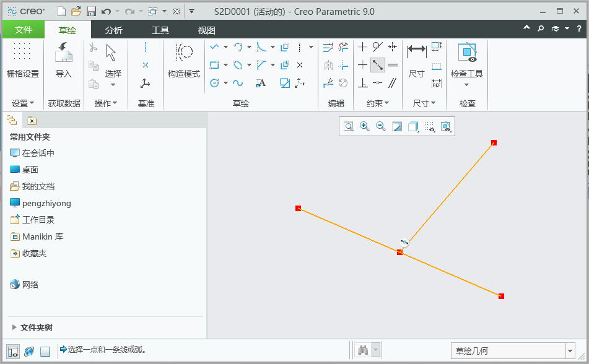The image size is (589, 364).
Task: Click the Zoom Out icon
Action: point(381,126)
